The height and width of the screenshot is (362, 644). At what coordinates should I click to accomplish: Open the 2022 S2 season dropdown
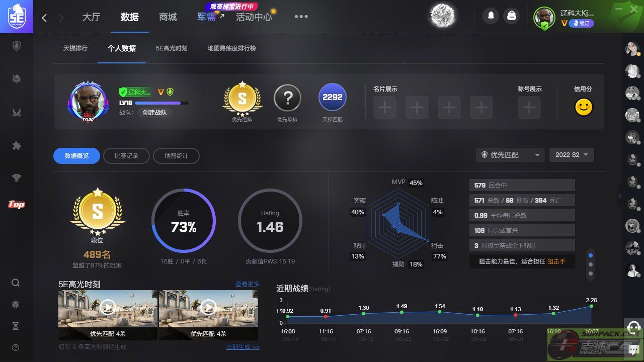click(572, 155)
